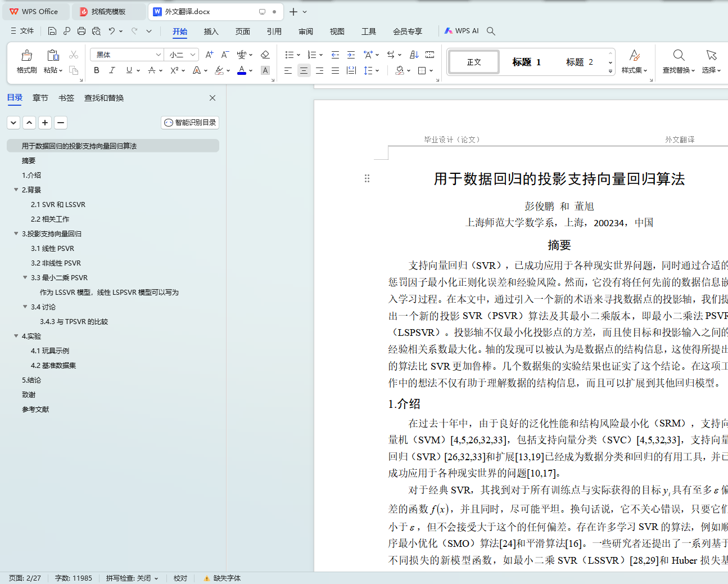Open the font name dropdown showing 黑体

(158, 55)
